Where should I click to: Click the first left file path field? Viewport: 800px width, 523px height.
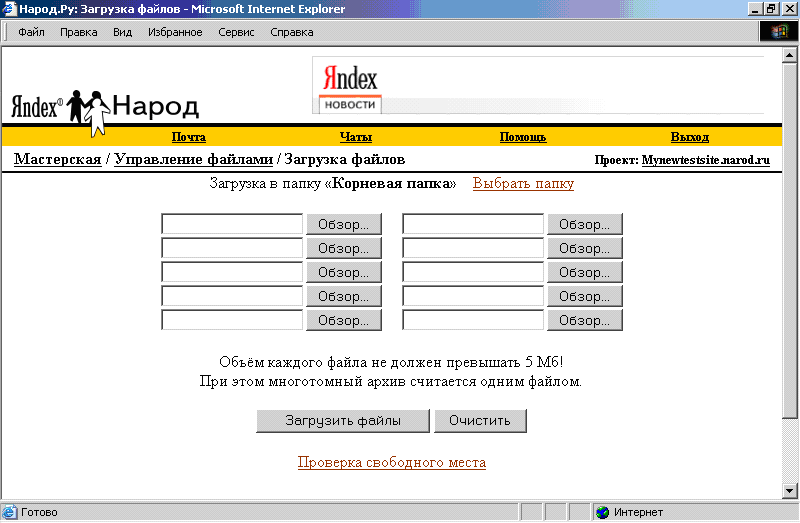[232, 224]
